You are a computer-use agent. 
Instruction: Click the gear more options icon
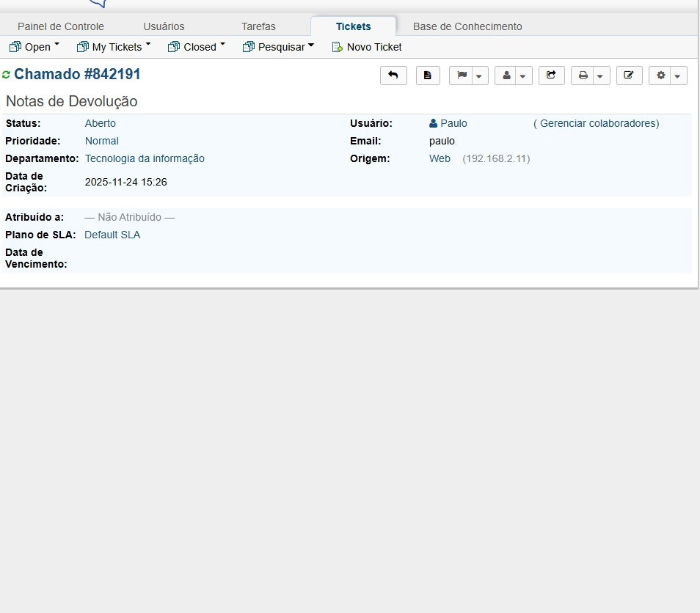coord(661,76)
